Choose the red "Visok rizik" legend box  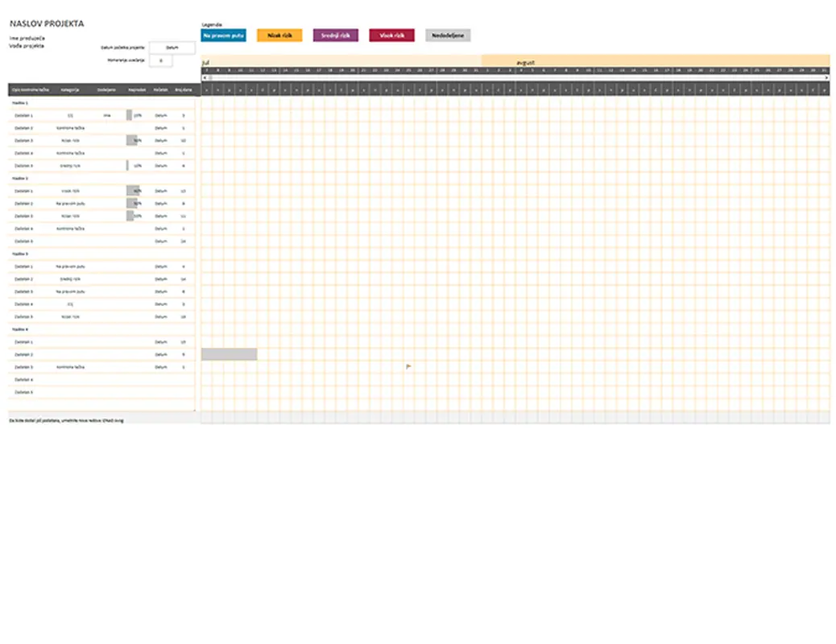coord(391,35)
